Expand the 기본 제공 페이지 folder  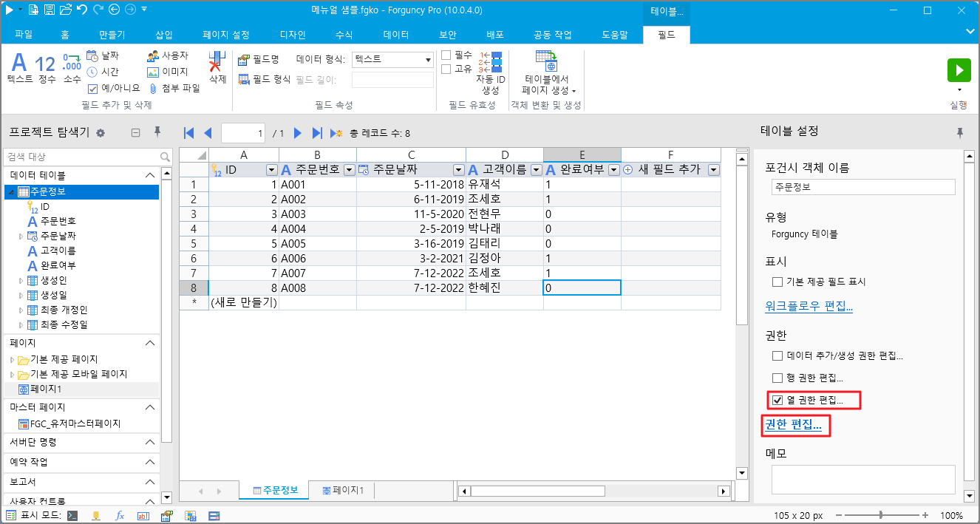[13, 359]
